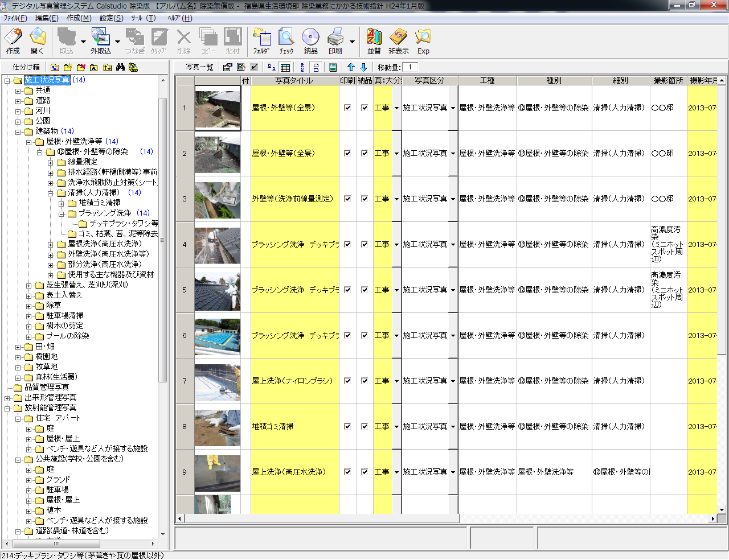Click the 種別 column header
The image size is (729, 560).
[x=554, y=81]
